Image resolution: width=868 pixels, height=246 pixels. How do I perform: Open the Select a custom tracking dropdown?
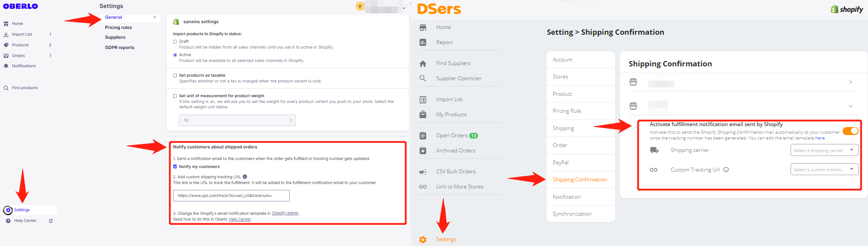(x=824, y=169)
